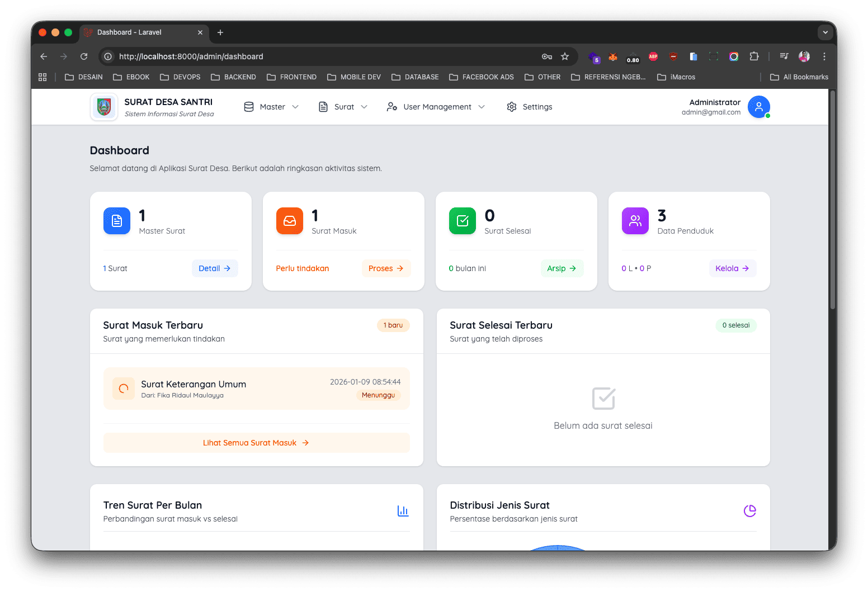Expand the Surat dropdown menu
The width and height of the screenshot is (868, 592).
[343, 107]
